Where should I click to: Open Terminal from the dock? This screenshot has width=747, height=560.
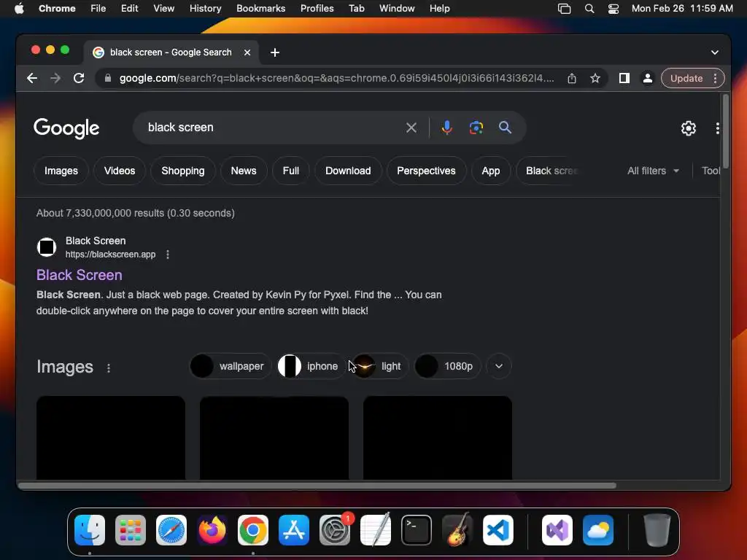[417, 530]
